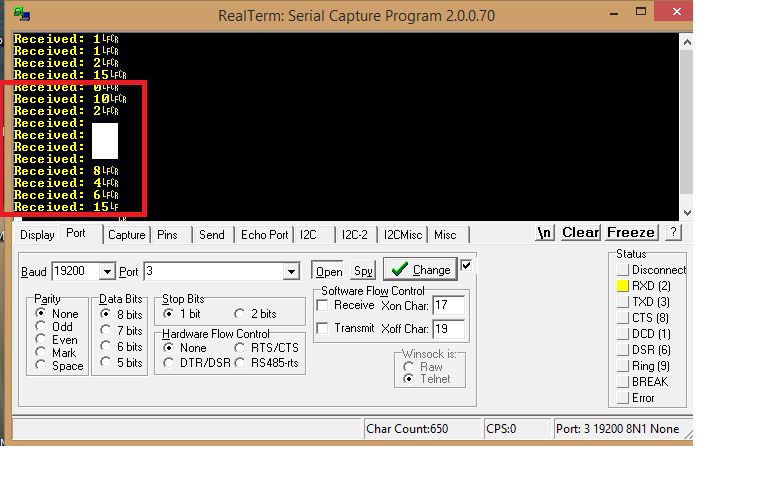Switch to the I2C-2 tab

point(354,235)
